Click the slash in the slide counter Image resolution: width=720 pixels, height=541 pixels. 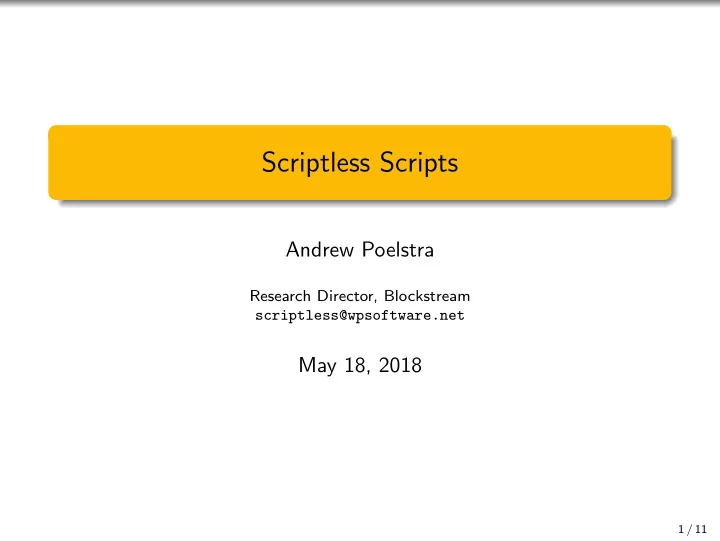click(689, 529)
